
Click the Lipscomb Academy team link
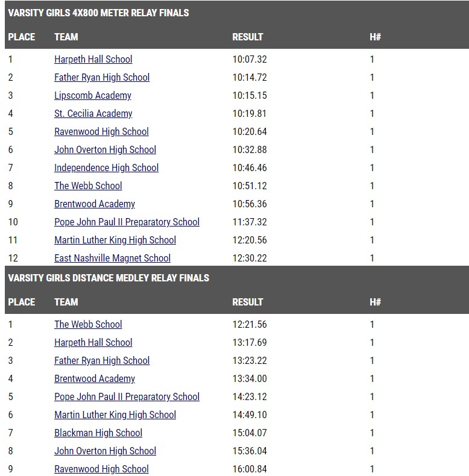pos(93,95)
